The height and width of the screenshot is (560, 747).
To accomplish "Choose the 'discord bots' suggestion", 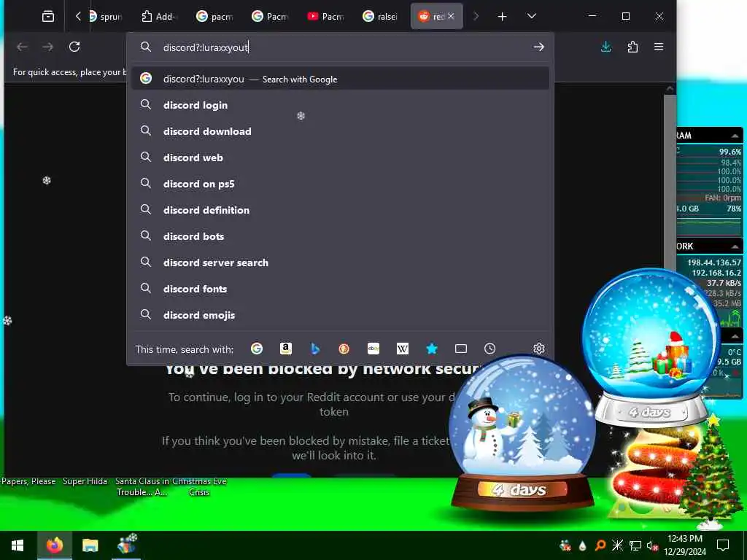I will coord(340,236).
